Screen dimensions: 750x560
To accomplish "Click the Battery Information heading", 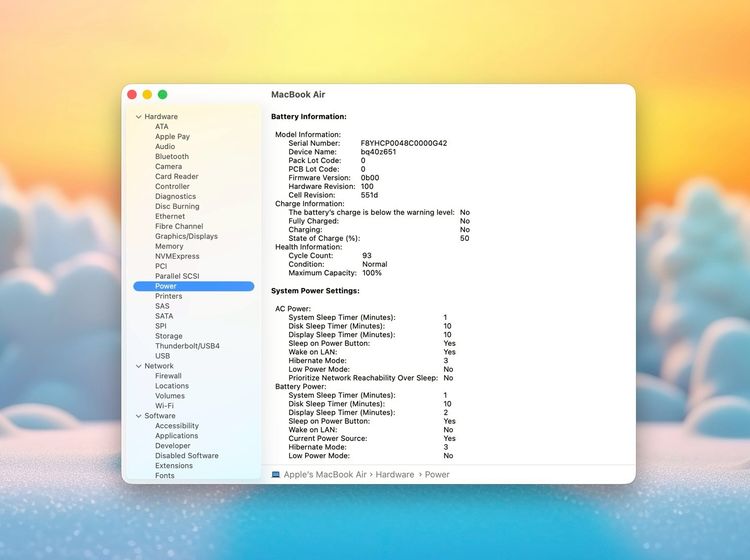I will 309,117.
